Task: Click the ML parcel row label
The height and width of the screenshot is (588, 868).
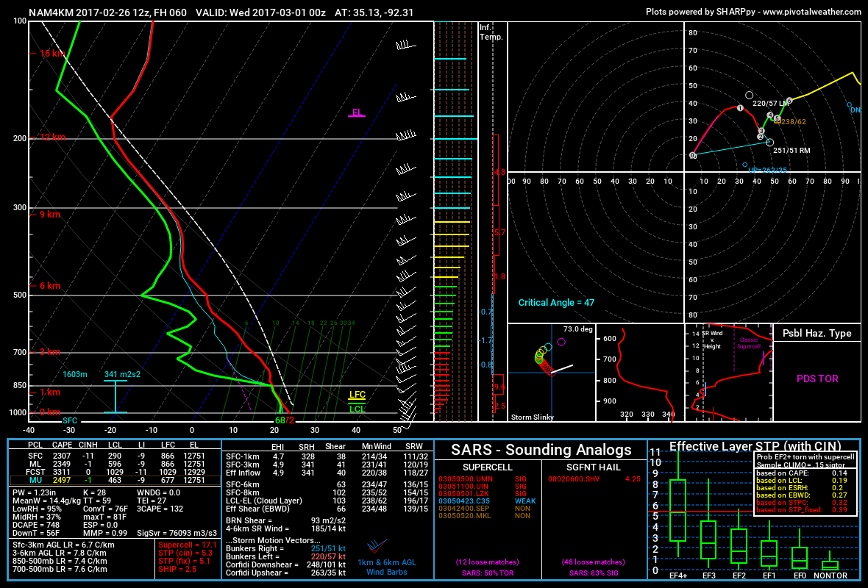Action: coord(35,464)
